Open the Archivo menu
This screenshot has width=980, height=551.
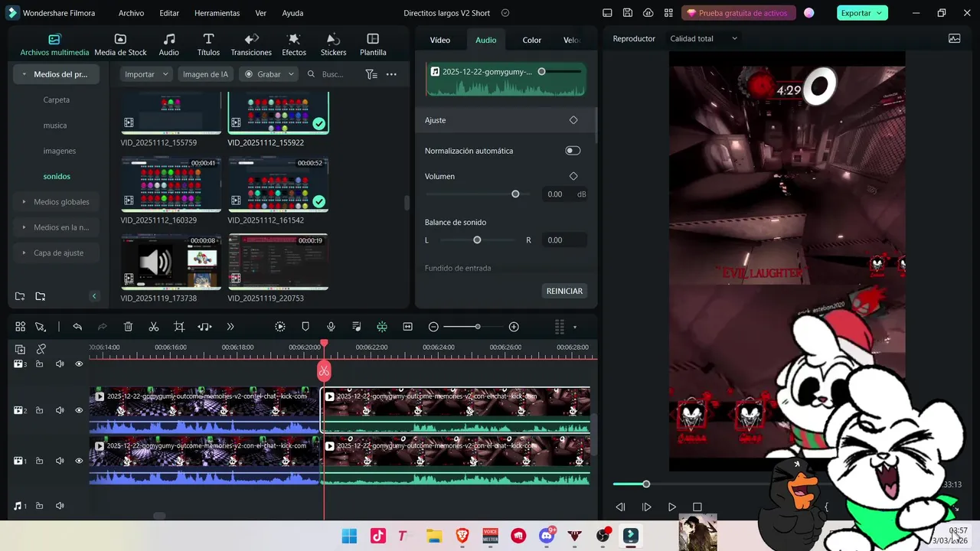tap(131, 13)
